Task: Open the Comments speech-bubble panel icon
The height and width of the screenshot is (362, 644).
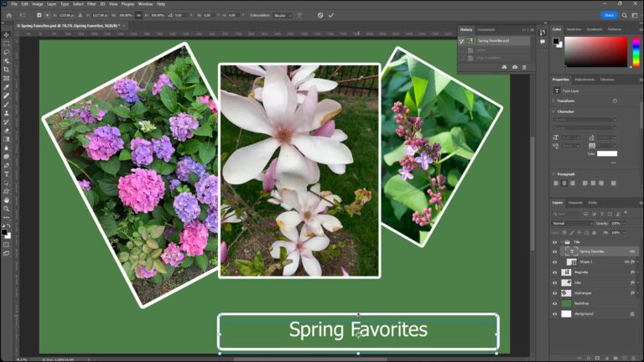Action: [x=543, y=41]
